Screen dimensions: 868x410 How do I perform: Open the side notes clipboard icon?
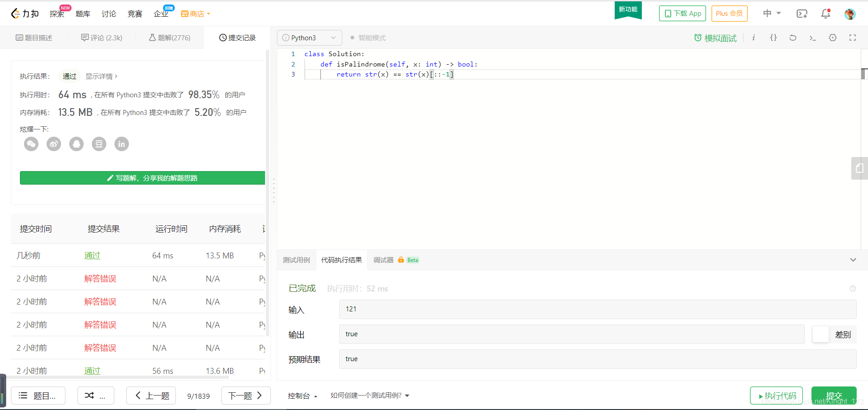click(x=859, y=168)
